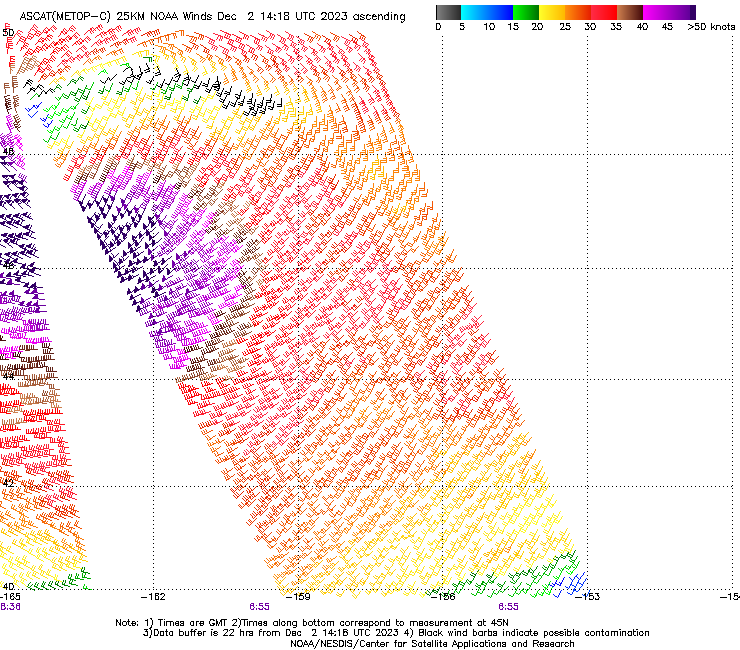Click the longitude axis label '-165'

coord(10,597)
